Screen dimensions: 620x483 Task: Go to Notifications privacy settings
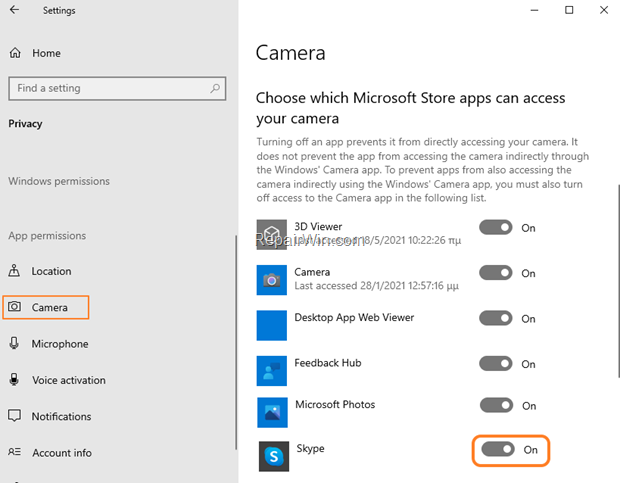point(61,417)
